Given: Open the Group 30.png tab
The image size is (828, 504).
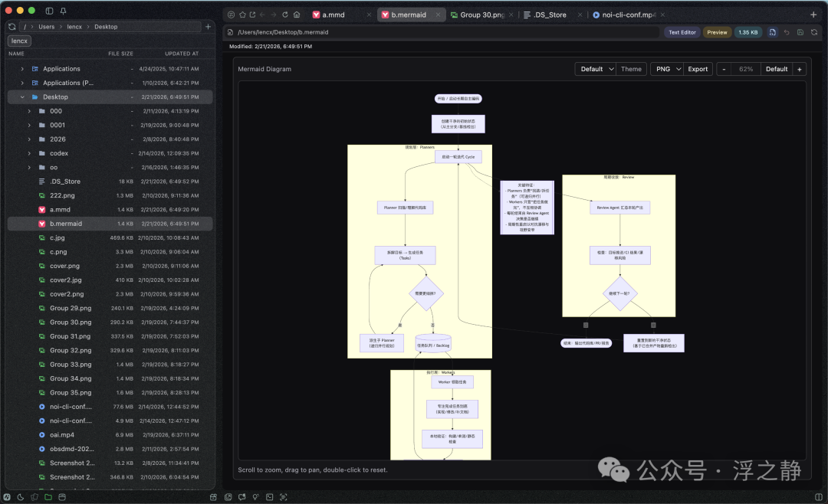Looking at the screenshot, I should [482, 15].
